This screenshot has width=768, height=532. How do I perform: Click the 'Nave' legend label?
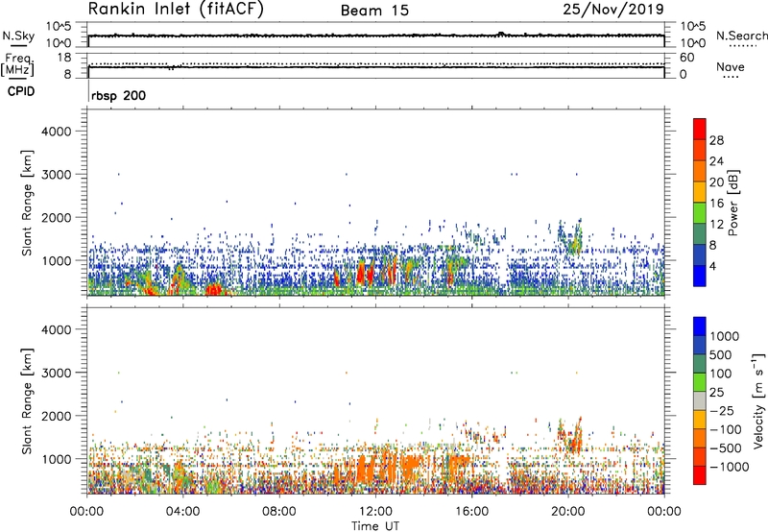[x=731, y=67]
